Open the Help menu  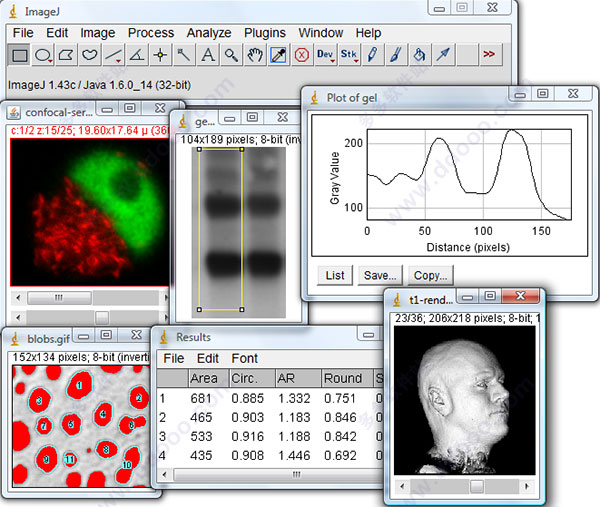(368, 33)
